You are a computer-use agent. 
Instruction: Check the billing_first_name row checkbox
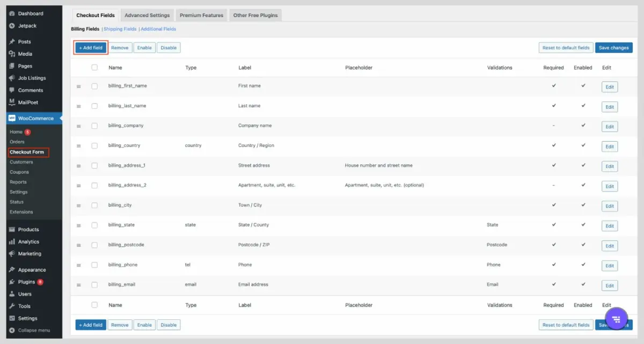tap(94, 86)
